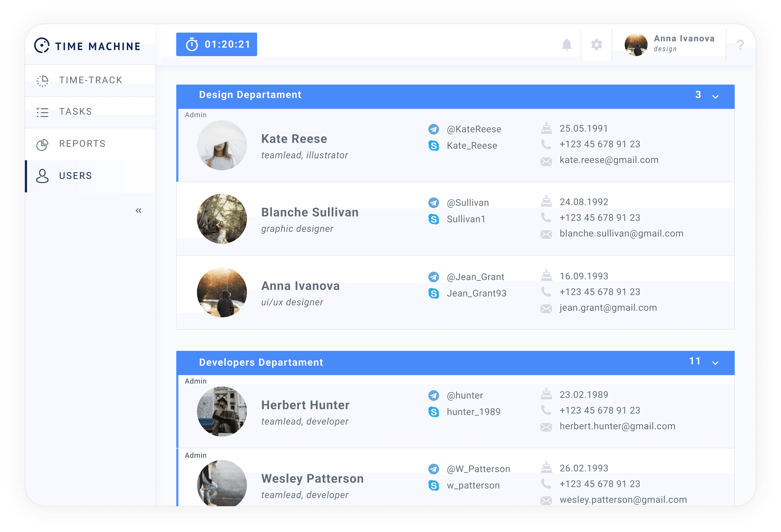The height and width of the screenshot is (532, 781).
Task: Click blanche.sullivan@gmail.com email address
Action: pos(621,234)
